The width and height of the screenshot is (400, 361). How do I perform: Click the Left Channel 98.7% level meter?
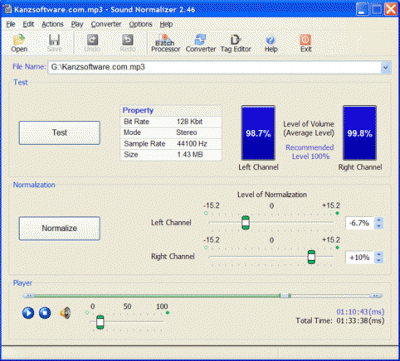click(x=258, y=133)
